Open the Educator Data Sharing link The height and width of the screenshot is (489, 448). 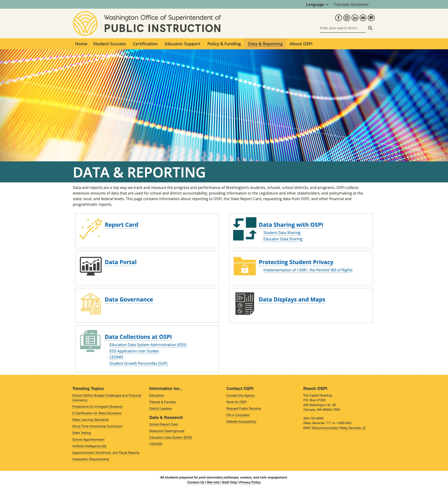pos(283,239)
